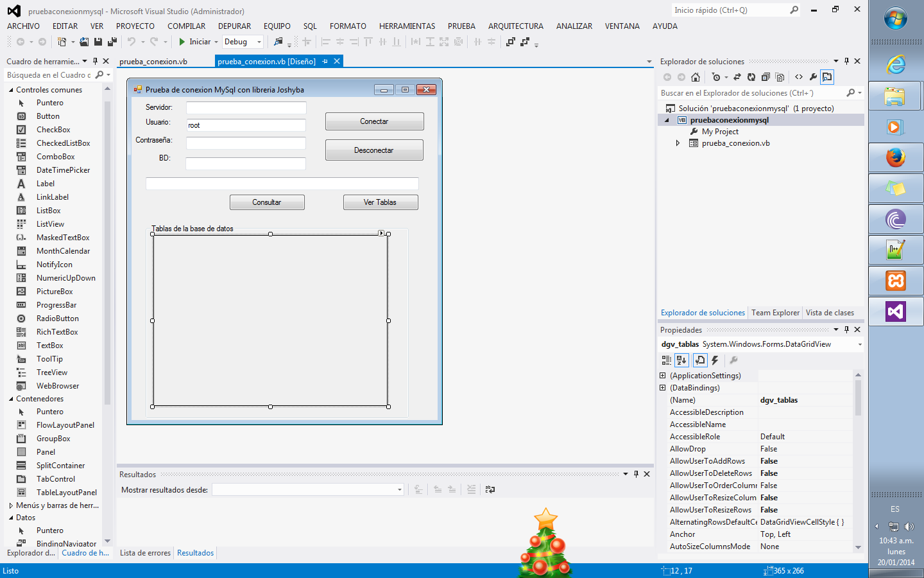Open the ARCHIVO menu
The height and width of the screenshot is (578, 924).
[23, 26]
